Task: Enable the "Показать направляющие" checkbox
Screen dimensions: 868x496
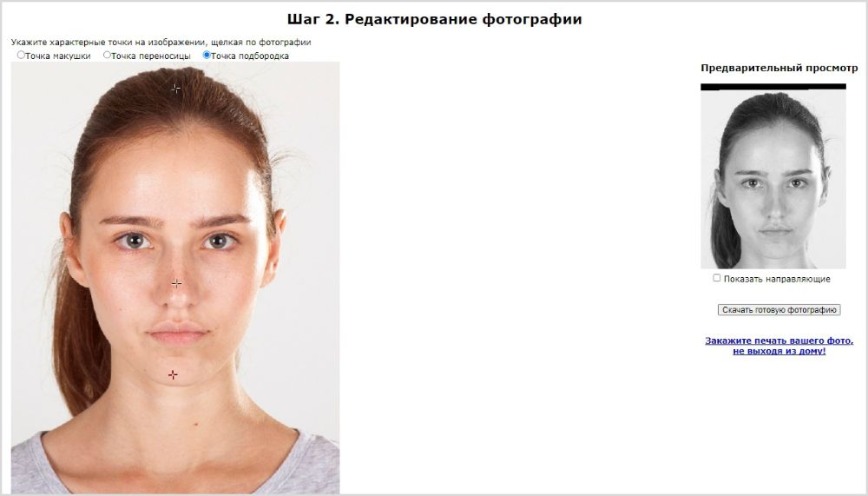Action: point(717,278)
